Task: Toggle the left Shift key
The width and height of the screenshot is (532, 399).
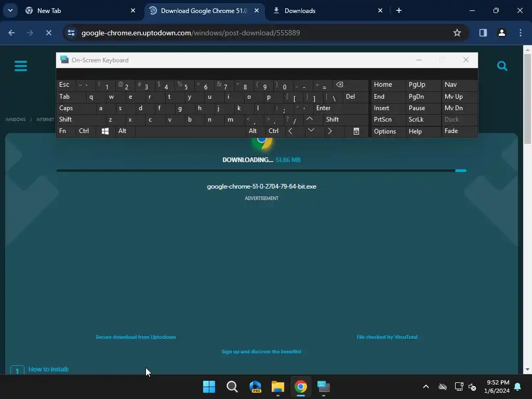Action: tap(81, 119)
